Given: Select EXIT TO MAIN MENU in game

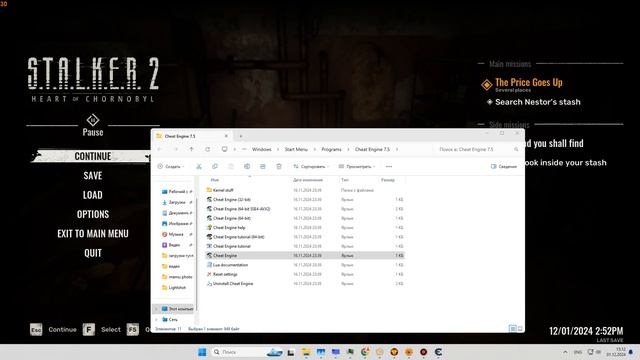Looking at the screenshot, I should pyautogui.click(x=93, y=233).
